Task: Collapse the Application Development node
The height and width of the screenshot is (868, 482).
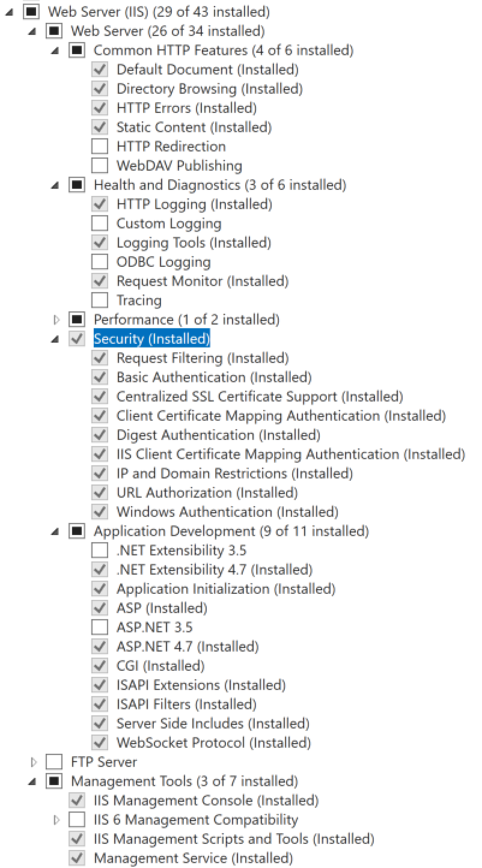Action: pyautogui.click(x=56, y=532)
